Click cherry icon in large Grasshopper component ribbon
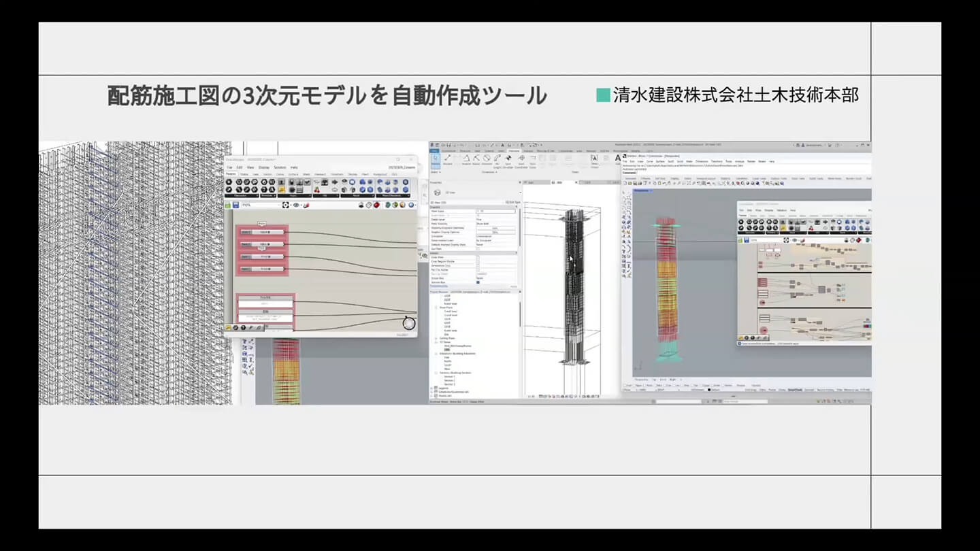This screenshot has height=551, width=980. pyautogui.click(x=316, y=190)
